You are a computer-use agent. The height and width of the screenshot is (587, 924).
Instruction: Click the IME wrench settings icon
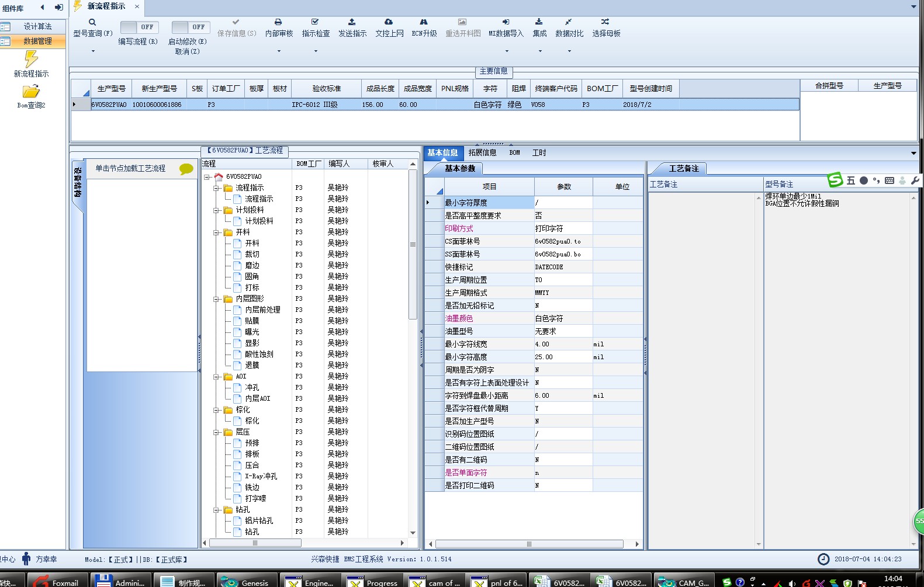[x=915, y=180]
